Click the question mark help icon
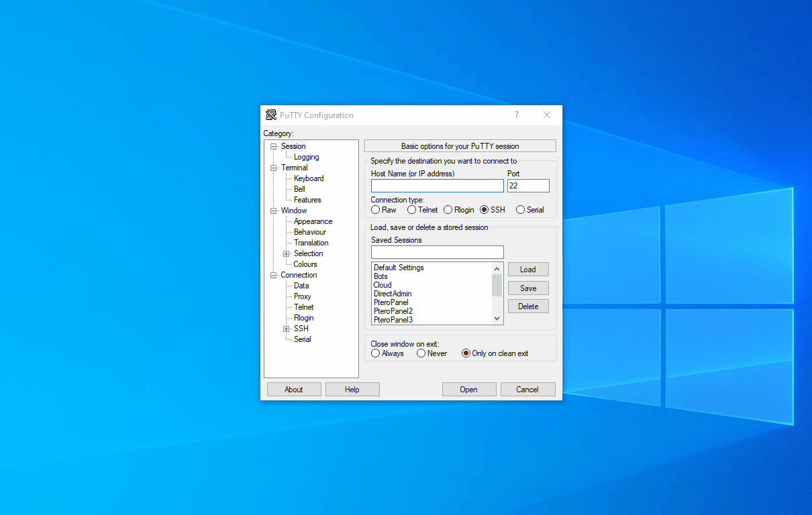The height and width of the screenshot is (515, 812). (x=516, y=115)
